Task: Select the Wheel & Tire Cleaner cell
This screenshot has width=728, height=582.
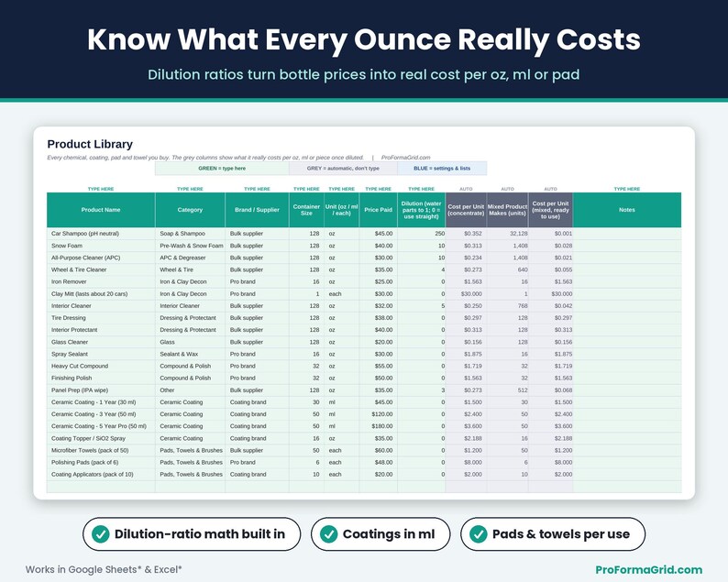Action: point(101,269)
